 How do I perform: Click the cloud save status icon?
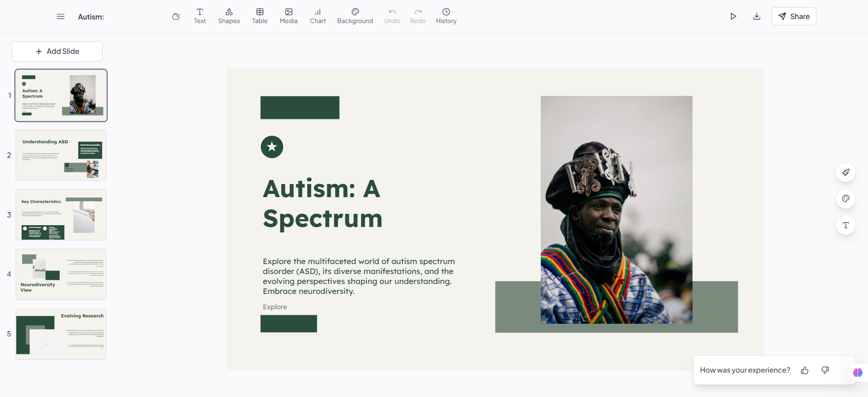click(x=176, y=17)
